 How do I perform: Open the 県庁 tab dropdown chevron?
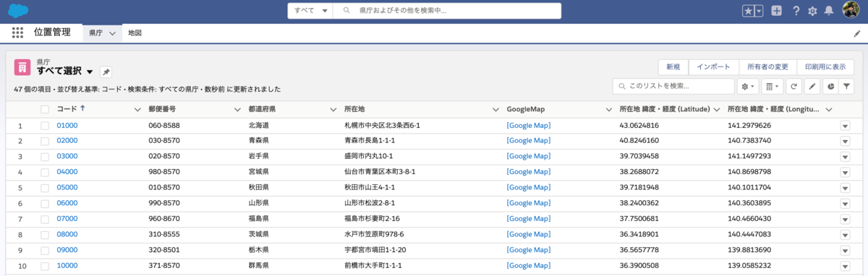[x=112, y=33]
